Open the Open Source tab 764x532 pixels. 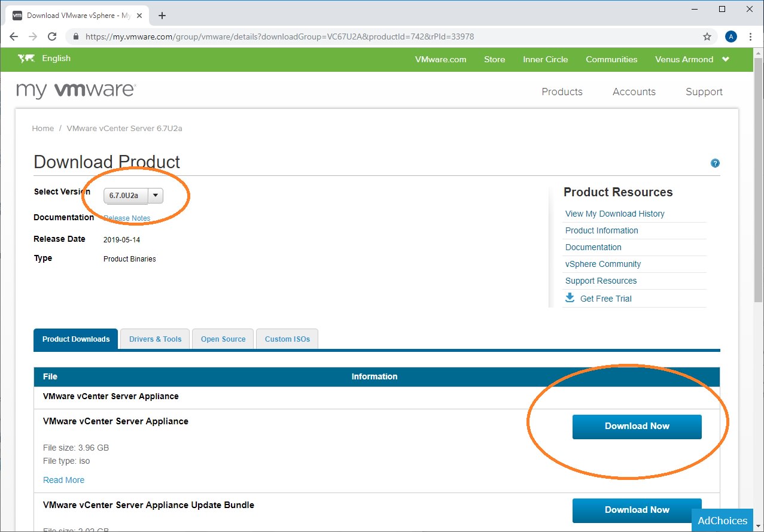[x=223, y=339]
